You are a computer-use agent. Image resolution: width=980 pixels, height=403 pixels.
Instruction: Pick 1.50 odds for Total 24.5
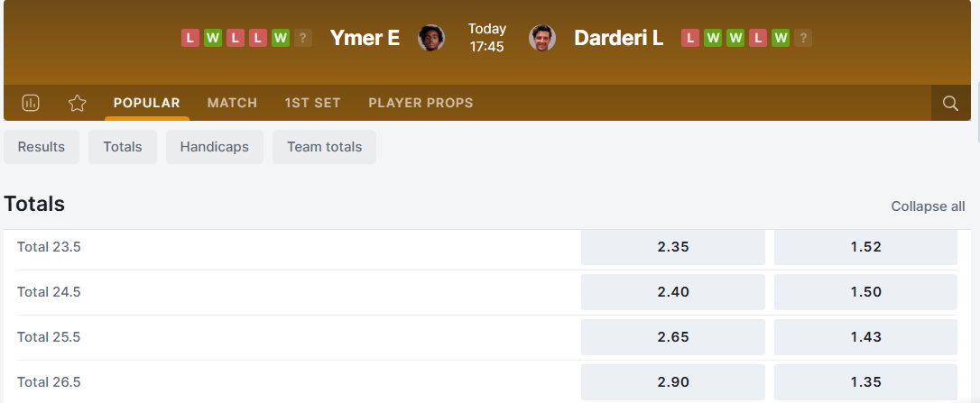point(865,292)
